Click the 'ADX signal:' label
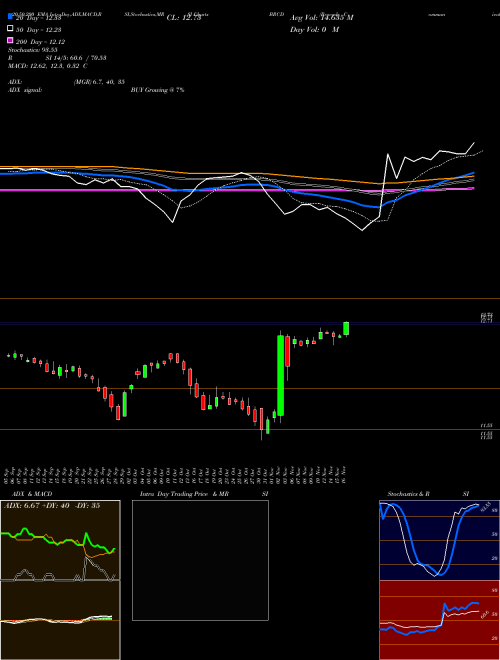Viewport: 500px width, 660px height. [25, 90]
